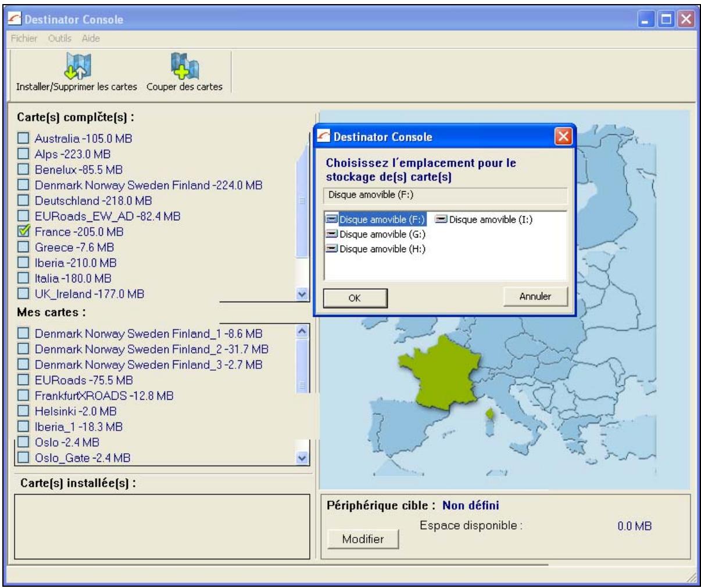Check the EURoads -75.5 MB map
Screen dimensions: 701x588
tap(23, 380)
